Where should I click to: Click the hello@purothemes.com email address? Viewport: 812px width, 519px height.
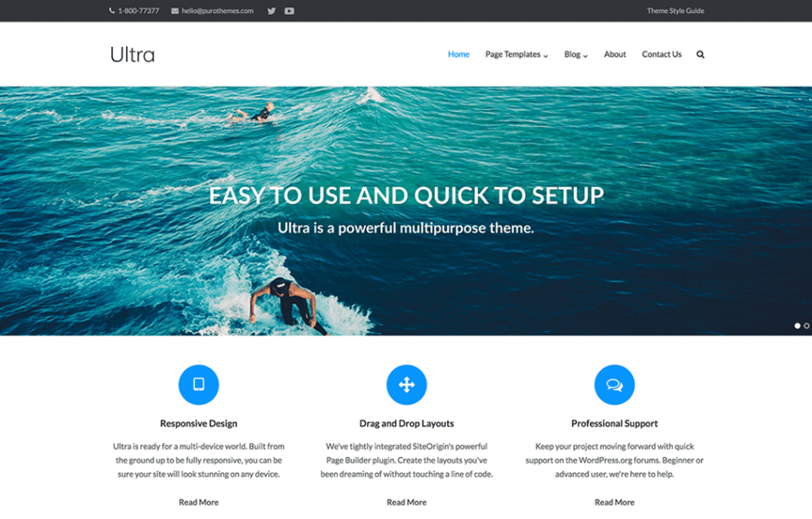point(217,11)
